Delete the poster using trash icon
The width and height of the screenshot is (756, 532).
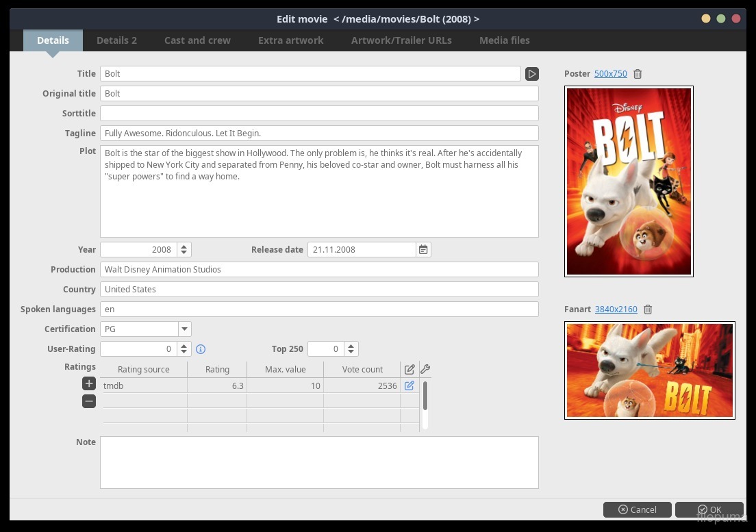tap(638, 74)
